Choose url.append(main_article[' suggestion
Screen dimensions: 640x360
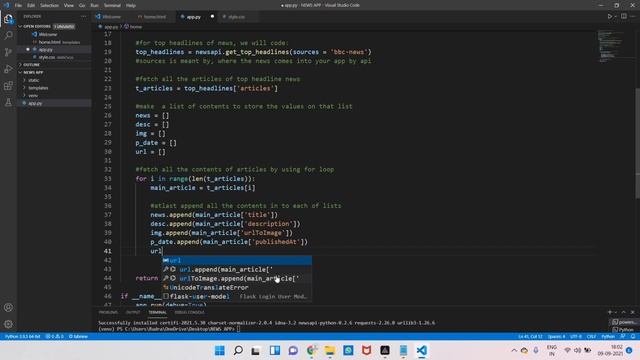[237, 269]
